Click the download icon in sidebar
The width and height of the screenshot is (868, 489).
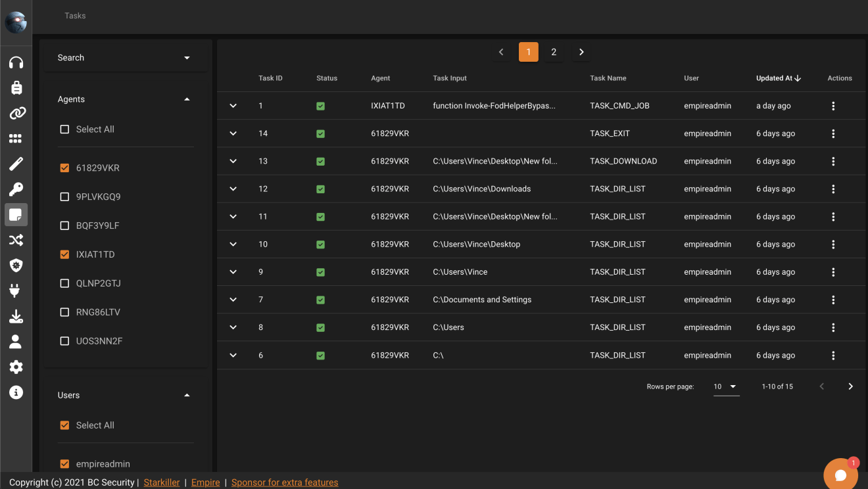[16, 317]
